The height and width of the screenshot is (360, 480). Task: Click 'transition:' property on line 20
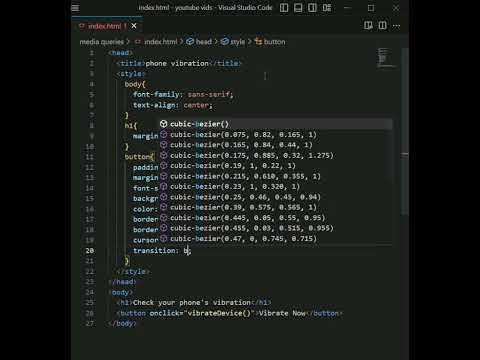coord(156,250)
